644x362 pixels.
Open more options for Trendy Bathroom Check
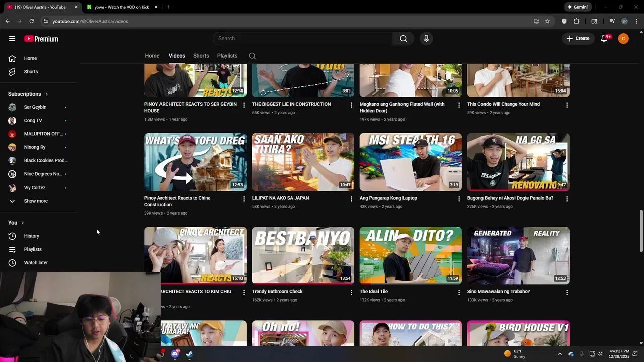[x=351, y=292]
